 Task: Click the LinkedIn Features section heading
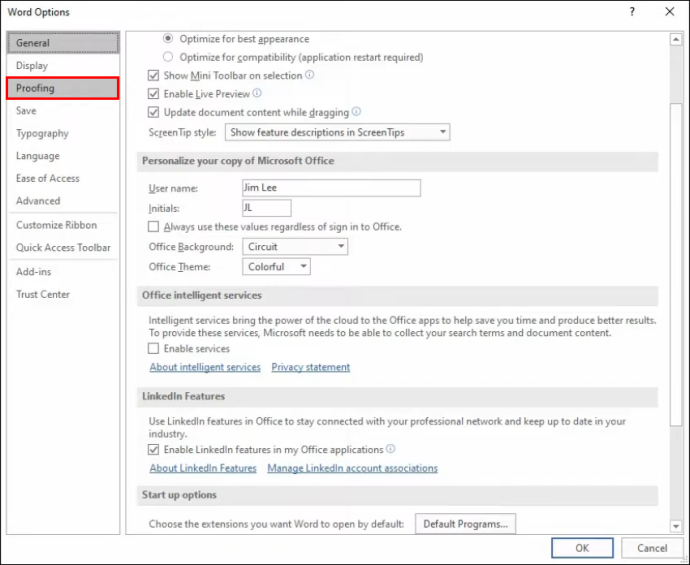click(x=184, y=396)
